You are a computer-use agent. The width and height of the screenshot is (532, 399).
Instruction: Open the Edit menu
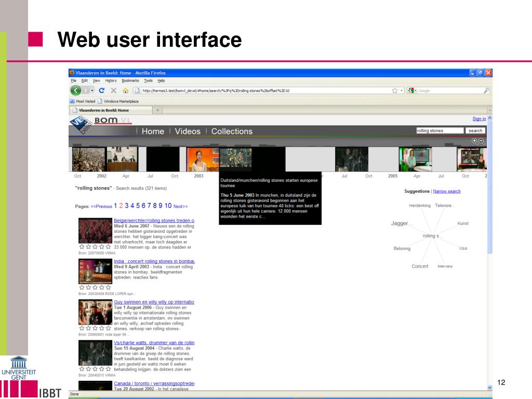coord(85,81)
